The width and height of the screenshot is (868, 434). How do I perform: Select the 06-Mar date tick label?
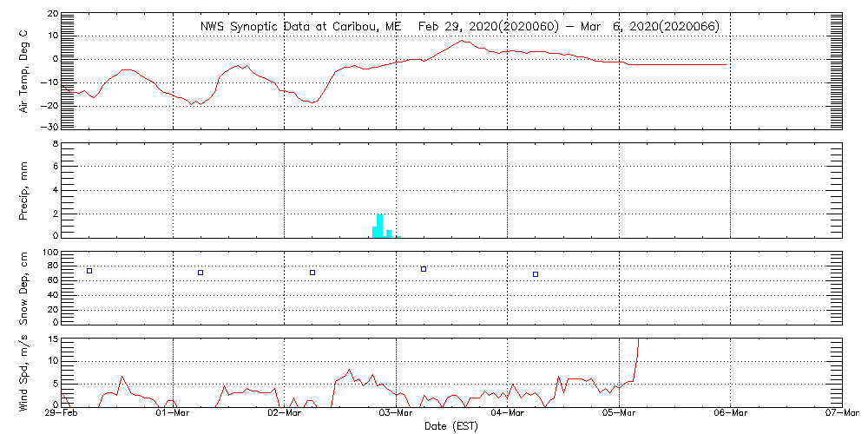coord(731,415)
